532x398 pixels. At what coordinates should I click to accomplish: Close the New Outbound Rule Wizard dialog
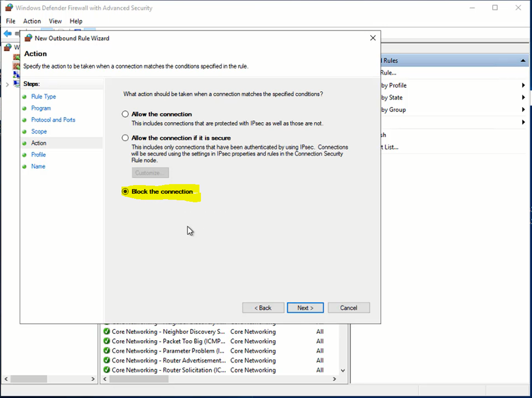point(373,38)
